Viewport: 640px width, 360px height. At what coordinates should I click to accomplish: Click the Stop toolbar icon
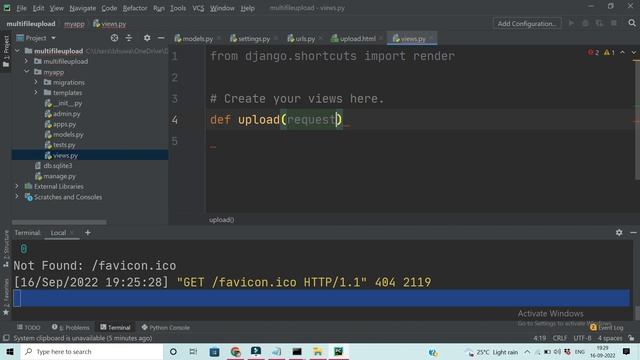[x=613, y=23]
